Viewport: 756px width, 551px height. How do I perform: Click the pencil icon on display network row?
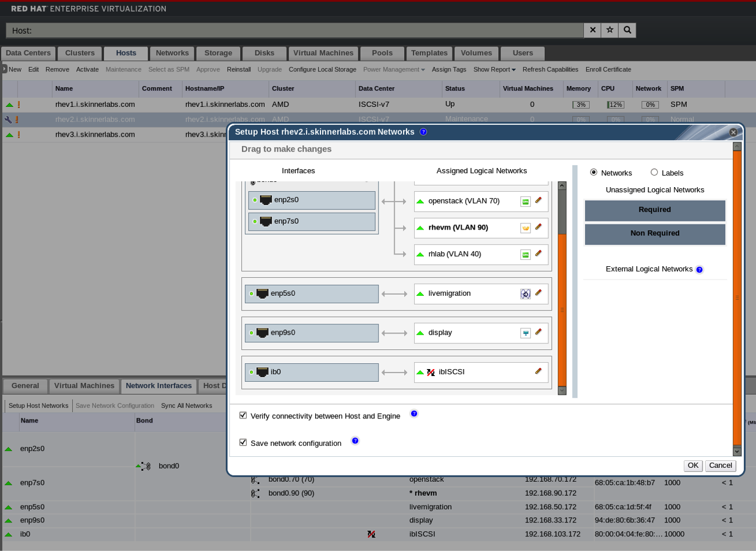coord(539,332)
